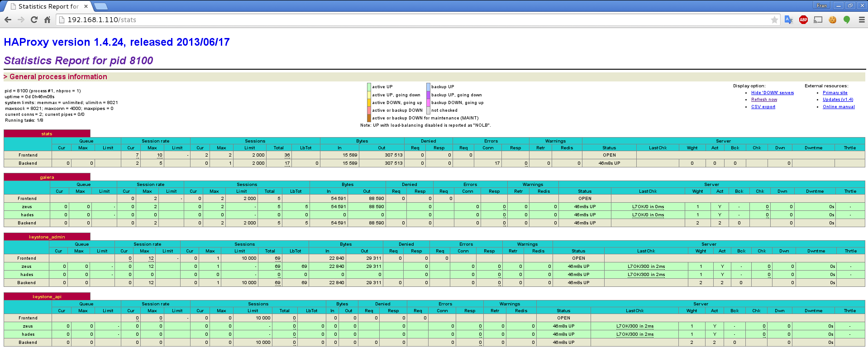
Task: Click the galera Backend row label
Action: tap(27, 223)
